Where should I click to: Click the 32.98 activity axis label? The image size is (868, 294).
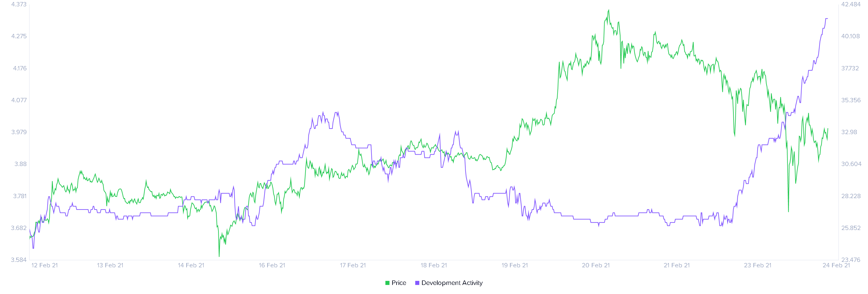pos(849,132)
